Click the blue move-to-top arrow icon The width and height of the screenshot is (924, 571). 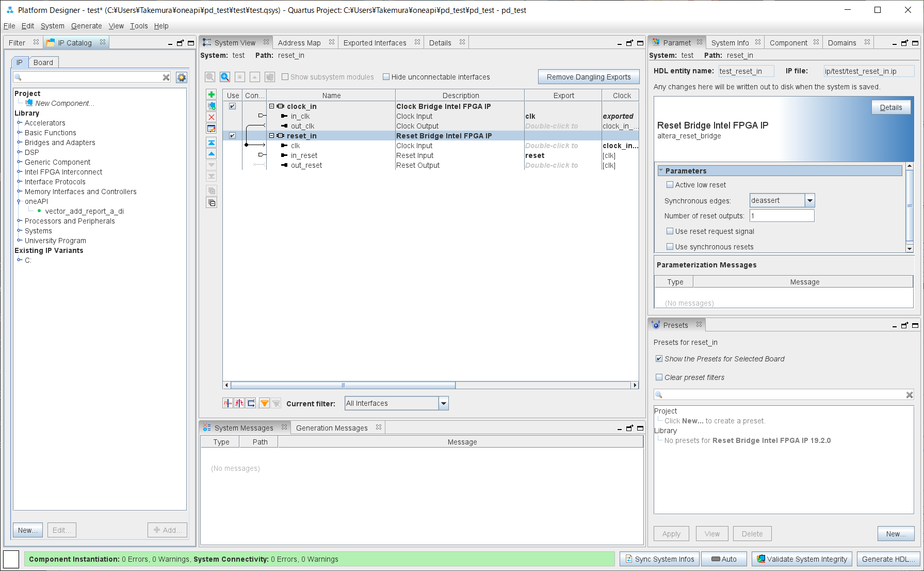tap(212, 142)
